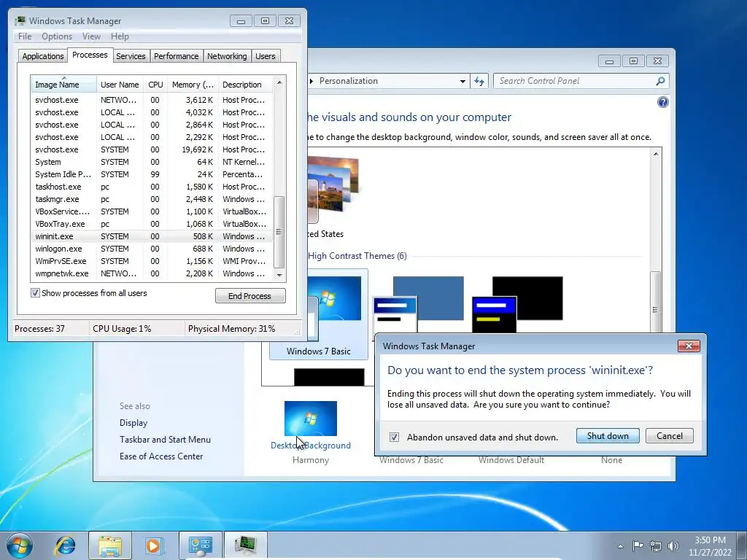Select the winlogon.exe process row
This screenshot has width=747, height=560.
click(x=152, y=249)
